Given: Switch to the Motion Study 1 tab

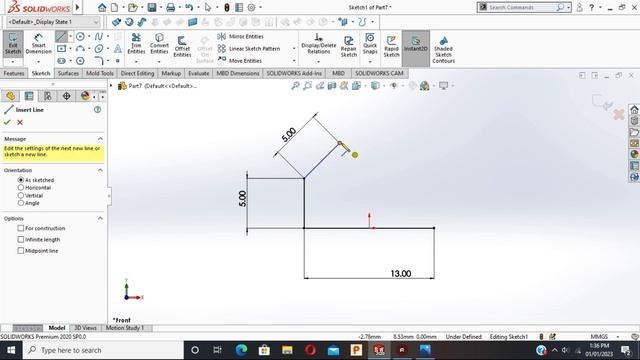Looking at the screenshot, I should pyautogui.click(x=125, y=328).
